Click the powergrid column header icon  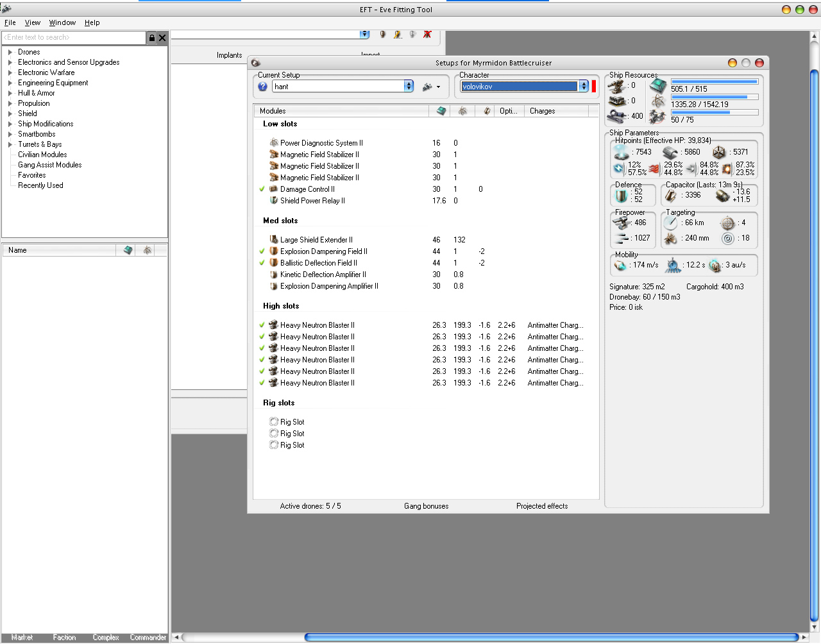(x=462, y=111)
